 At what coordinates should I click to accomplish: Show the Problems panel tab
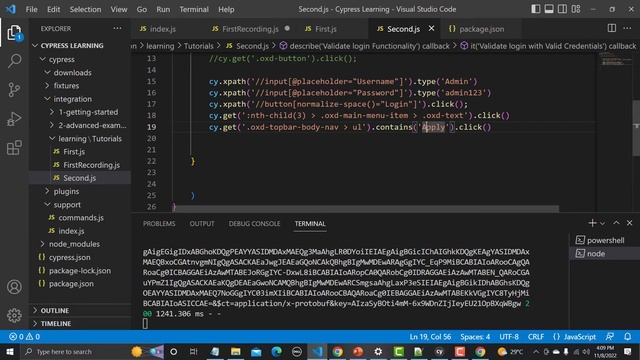[x=159, y=224]
